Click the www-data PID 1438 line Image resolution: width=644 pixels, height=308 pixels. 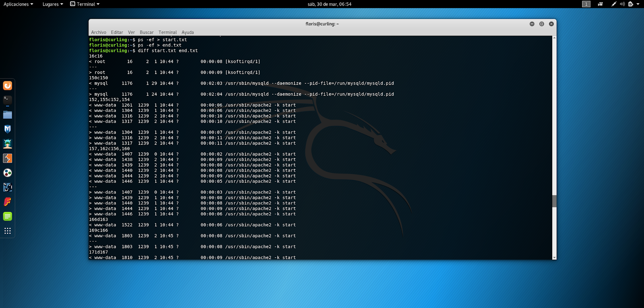pyautogui.click(x=192, y=160)
